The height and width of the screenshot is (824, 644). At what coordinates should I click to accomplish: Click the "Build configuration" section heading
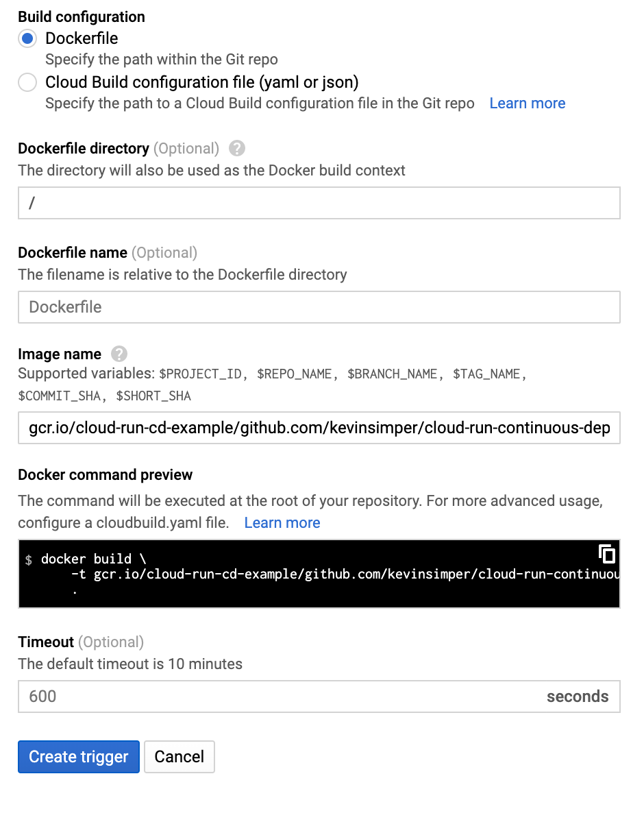(82, 16)
